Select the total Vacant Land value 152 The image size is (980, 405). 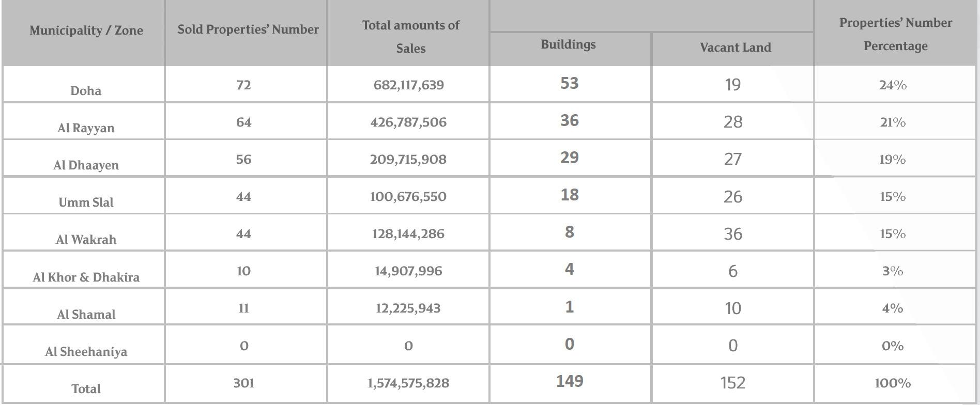tap(732, 383)
